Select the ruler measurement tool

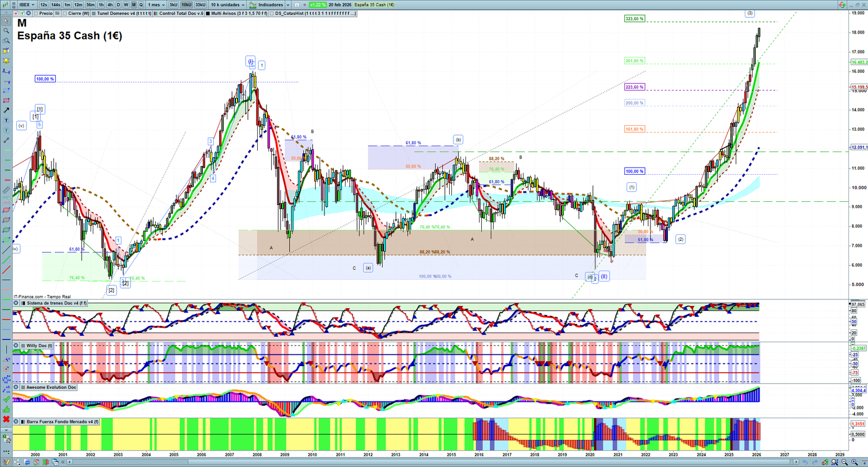(x=6, y=190)
